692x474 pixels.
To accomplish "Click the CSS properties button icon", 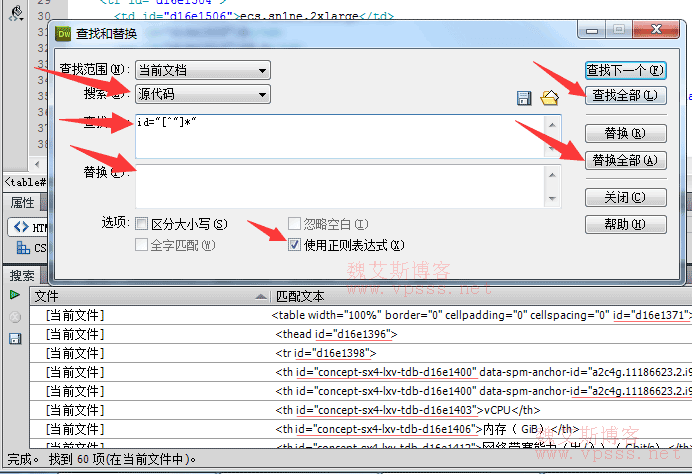I will [22, 247].
